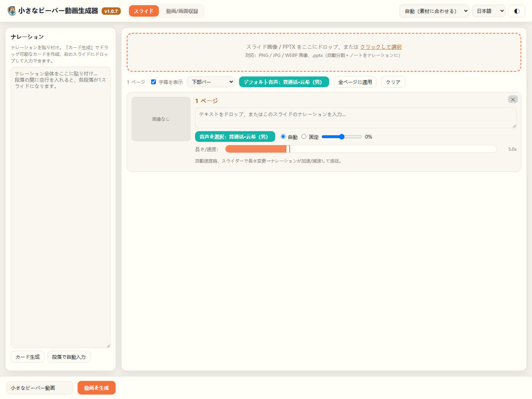532x399 pixels.
Task: Click the 5.0s duration value
Action: (x=512, y=149)
